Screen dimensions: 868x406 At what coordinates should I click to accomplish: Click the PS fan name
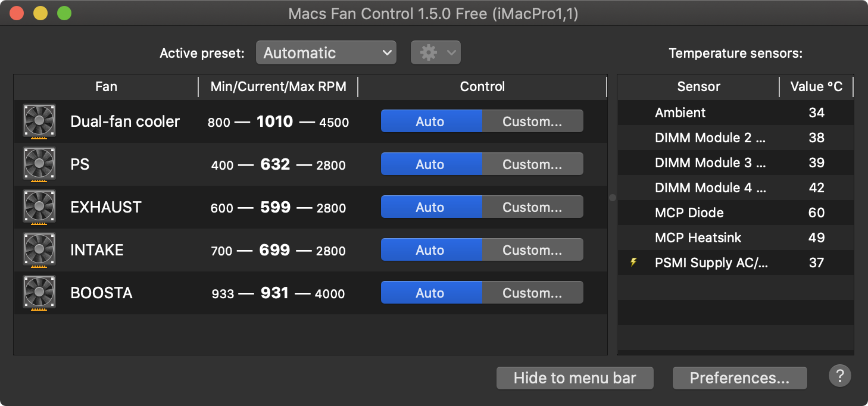[x=80, y=164]
